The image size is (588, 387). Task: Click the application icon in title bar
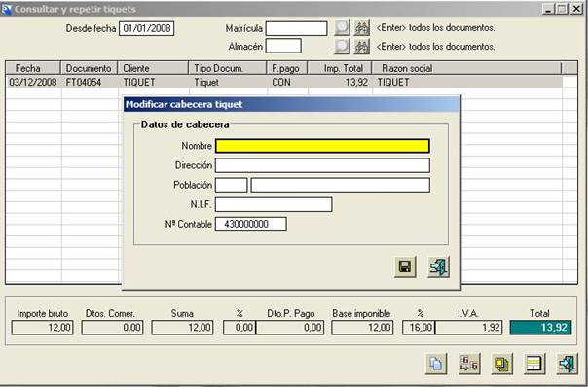tap(6, 9)
